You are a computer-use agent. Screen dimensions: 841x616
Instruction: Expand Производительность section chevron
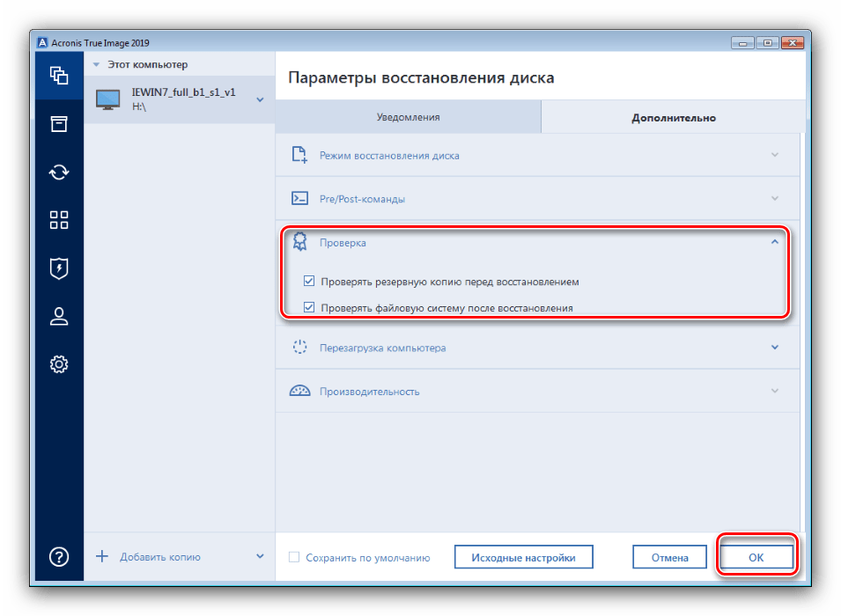pyautogui.click(x=774, y=391)
